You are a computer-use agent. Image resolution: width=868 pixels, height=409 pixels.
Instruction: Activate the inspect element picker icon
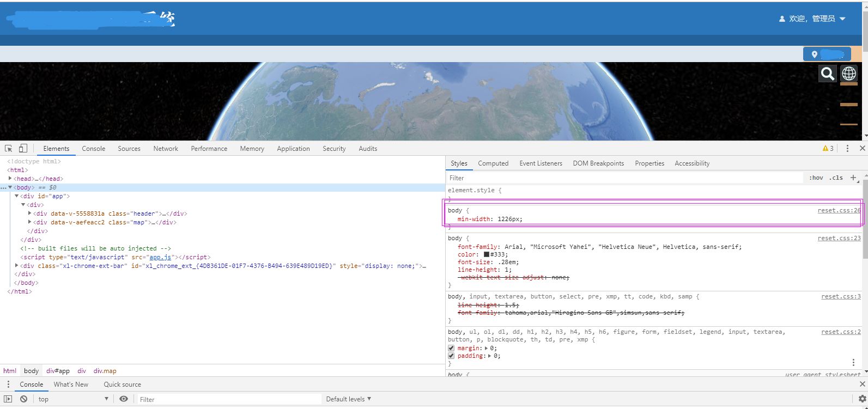coord(9,148)
